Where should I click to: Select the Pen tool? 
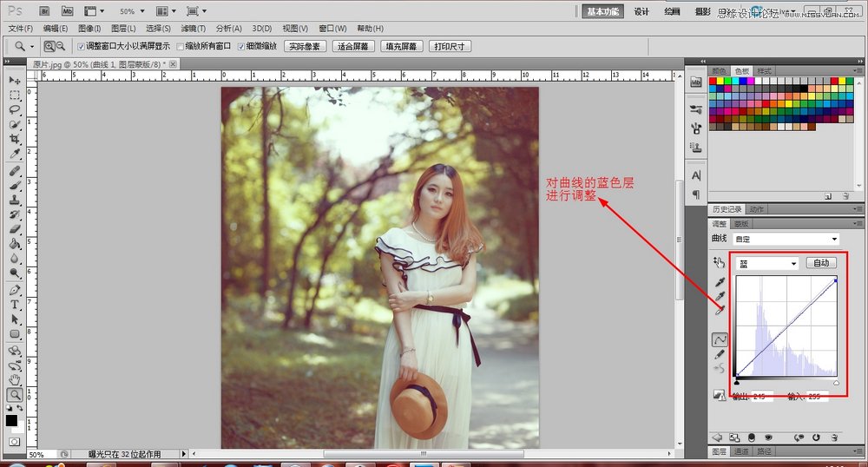click(x=15, y=290)
